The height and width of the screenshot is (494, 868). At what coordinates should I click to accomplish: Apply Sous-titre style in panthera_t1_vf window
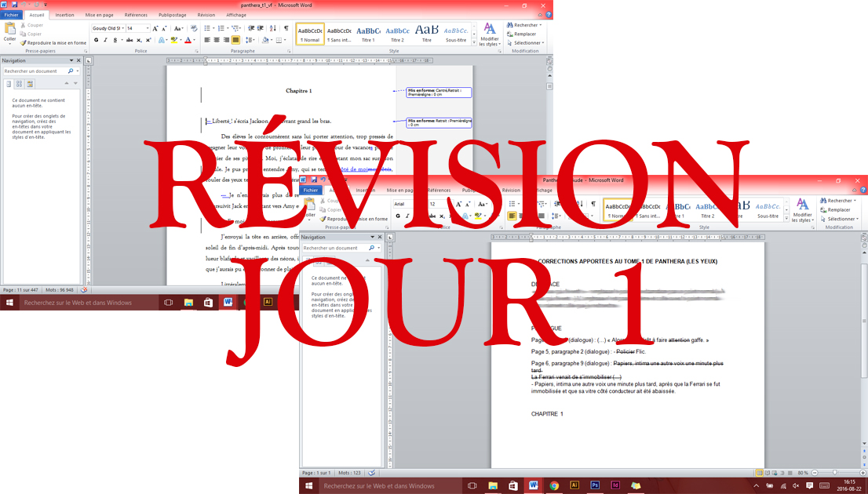[456, 34]
